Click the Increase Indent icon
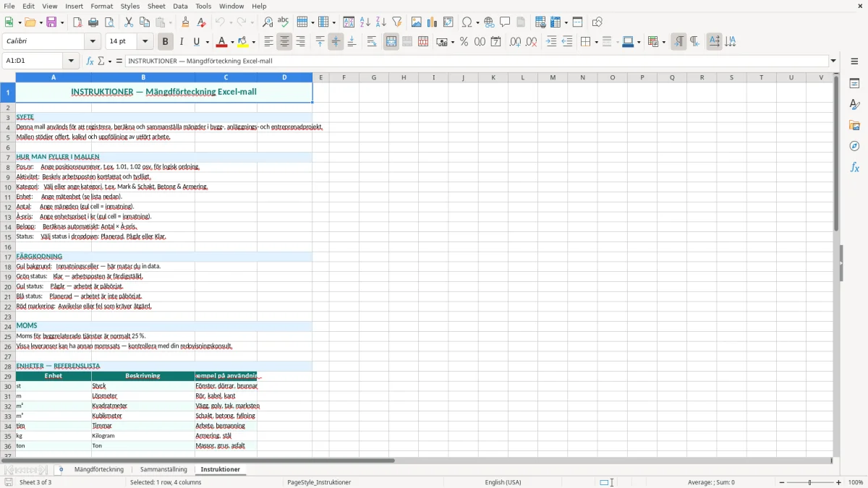Screen dimensions: 868x488 point(551,42)
